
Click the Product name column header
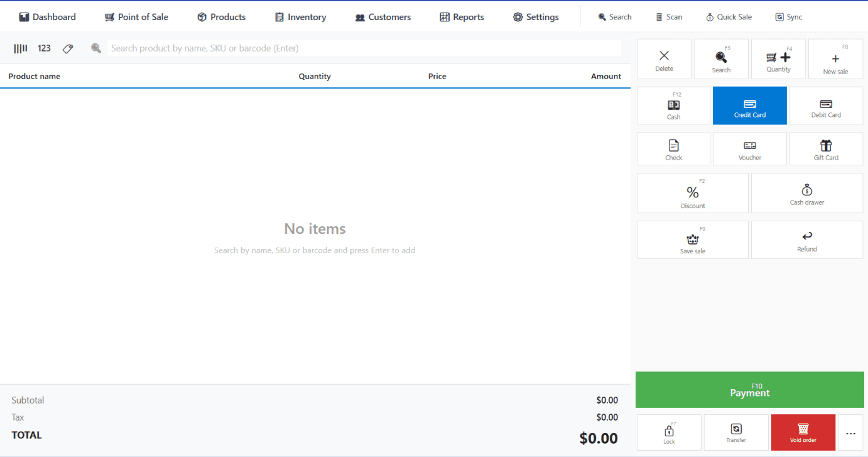[35, 76]
